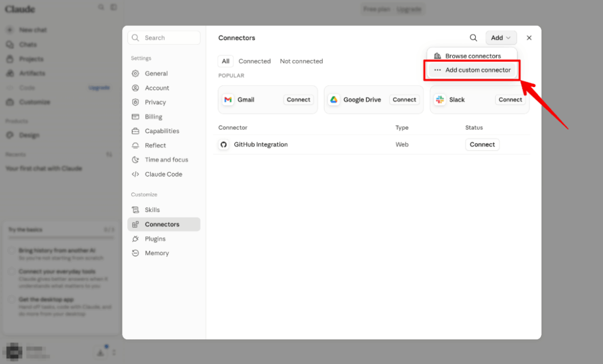Click the Reflect icon in sidebar
The image size is (603, 364).
pyautogui.click(x=135, y=145)
